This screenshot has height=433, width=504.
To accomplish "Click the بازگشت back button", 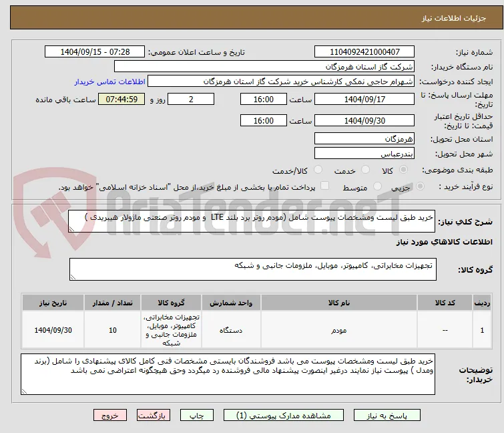I will [154, 416].
